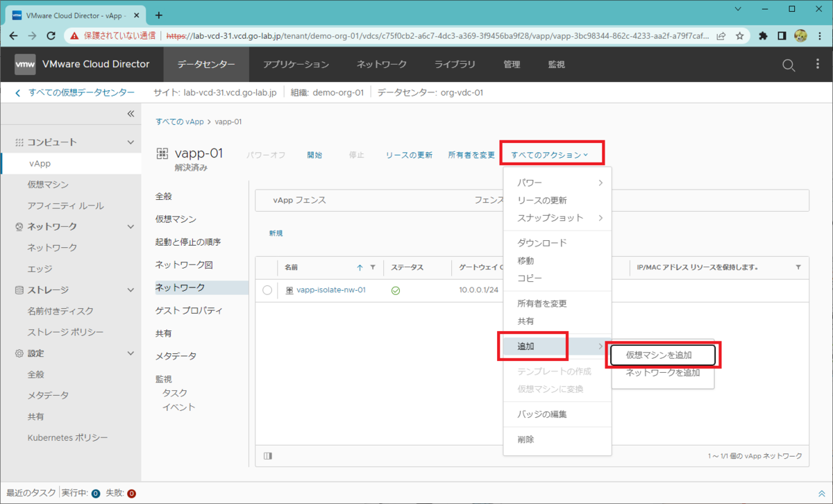Click the not-secure warning triangle icon
Screen dimensions: 833x504
75,35
